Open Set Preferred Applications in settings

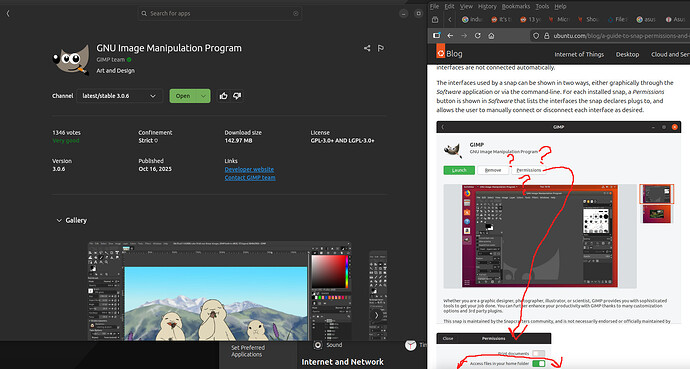(x=248, y=351)
